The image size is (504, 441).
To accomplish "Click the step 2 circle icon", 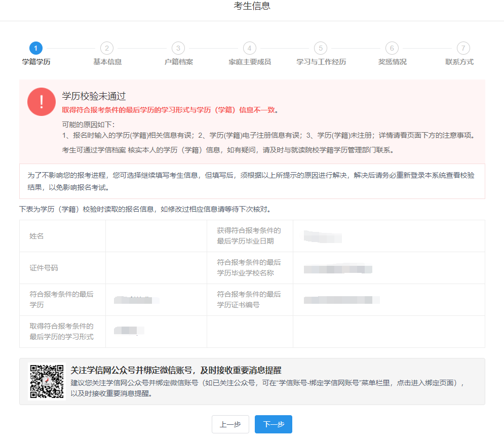I will point(107,48).
